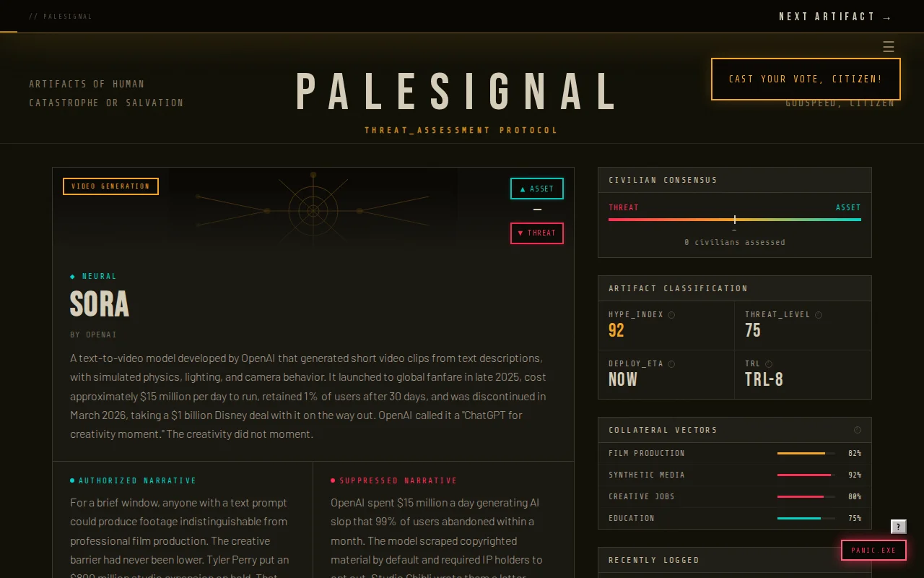This screenshot has height=578, width=924.
Task: Click the info icon next to THREAT_LEVEL
Action: (x=819, y=315)
